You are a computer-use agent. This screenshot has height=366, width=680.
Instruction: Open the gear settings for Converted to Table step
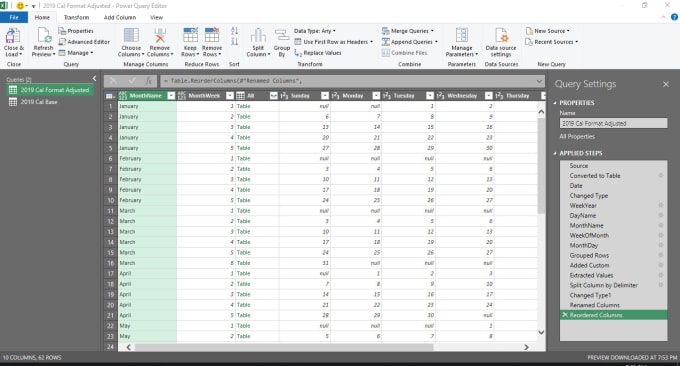[660, 176]
